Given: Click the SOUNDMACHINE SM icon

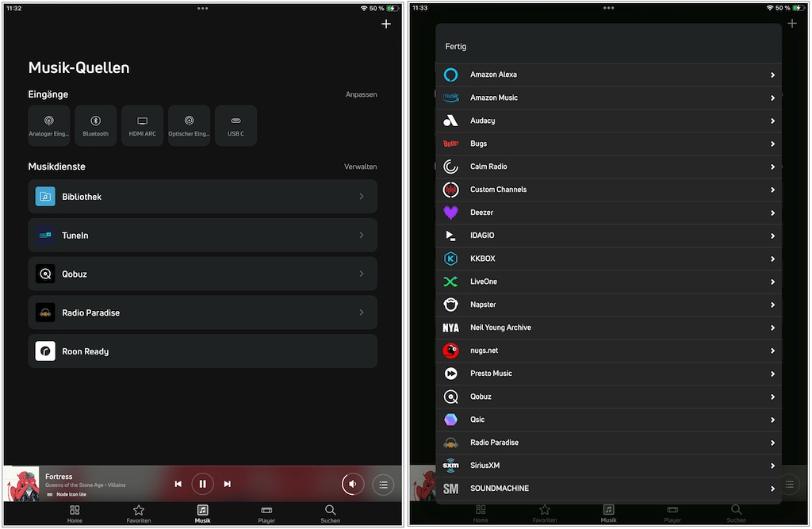Looking at the screenshot, I should click(450, 489).
